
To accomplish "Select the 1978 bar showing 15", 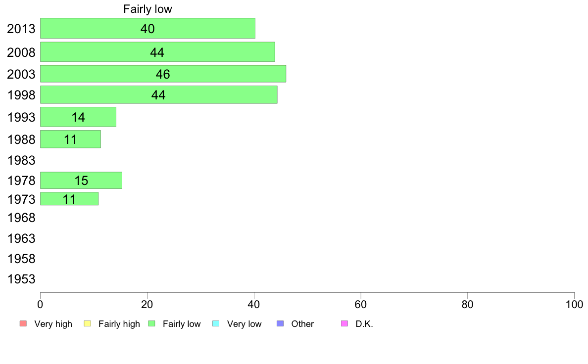I will pos(81,181).
